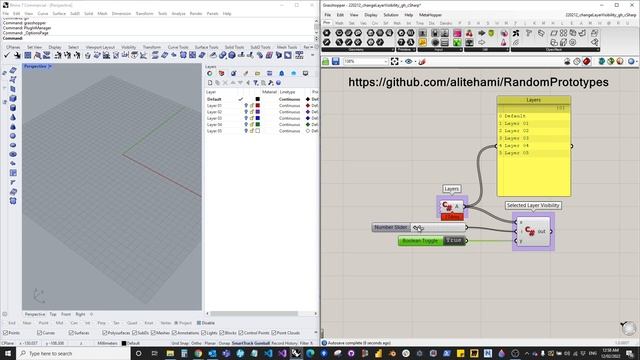Image resolution: width=640 pixels, height=360 pixels.
Task: Toggle Layer 03 visibility lightbulb
Action: point(246,118)
